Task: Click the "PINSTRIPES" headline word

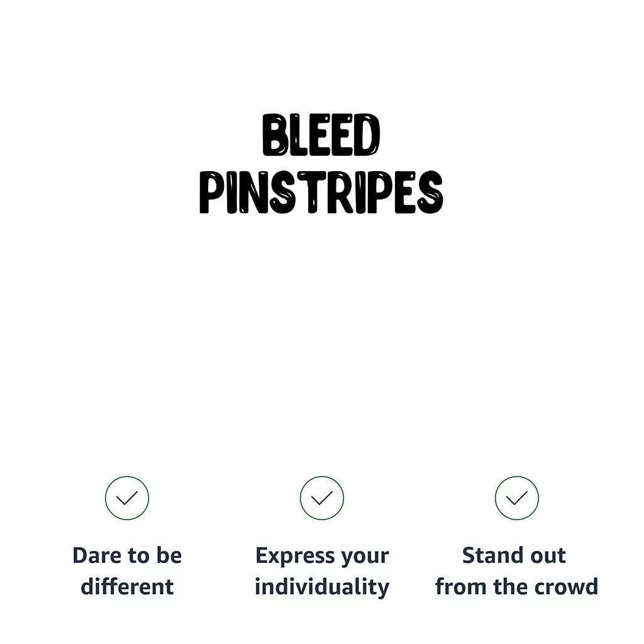Action: click(321, 192)
